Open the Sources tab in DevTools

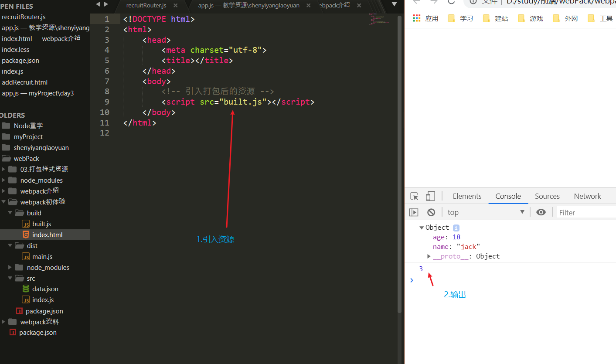547,196
